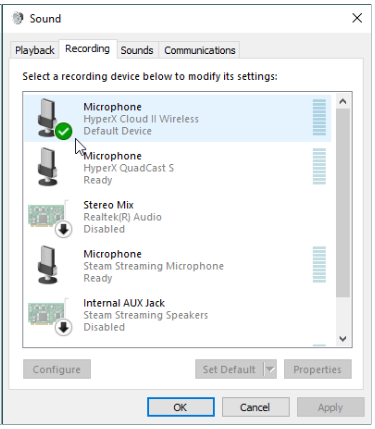
Task: Select the Steam Streaming Microphone icon
Action: click(x=49, y=265)
